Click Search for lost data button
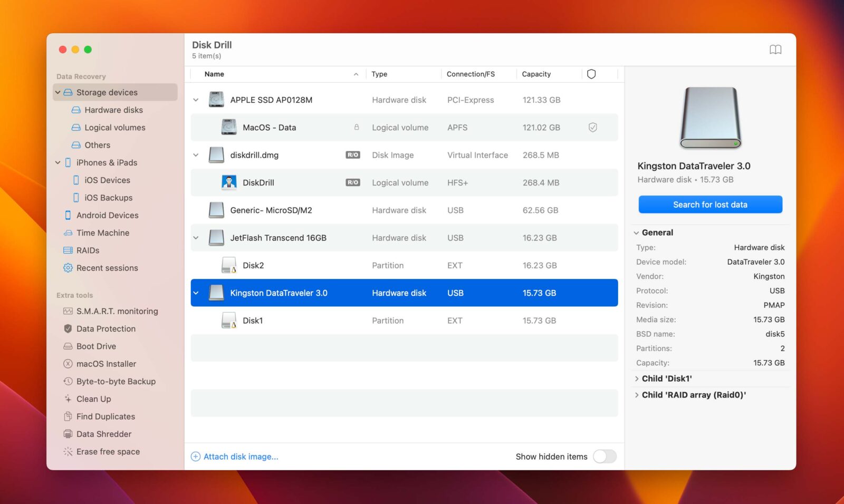 click(x=710, y=205)
